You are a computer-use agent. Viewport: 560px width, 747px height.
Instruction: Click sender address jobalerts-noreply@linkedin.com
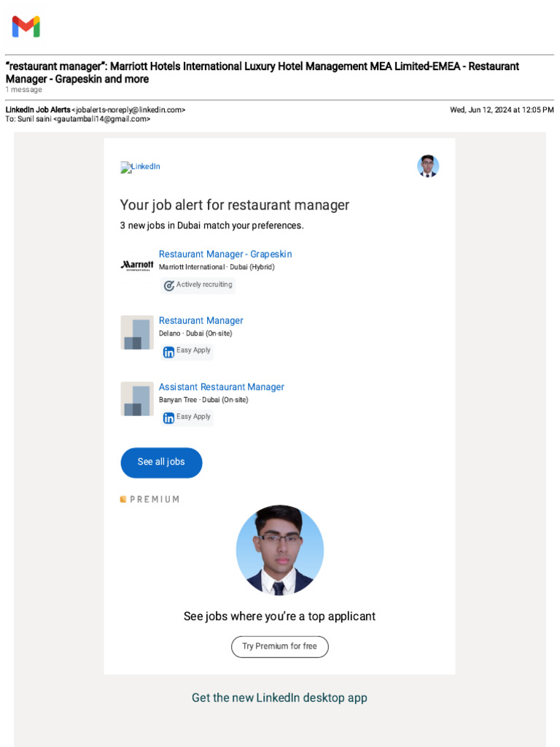pos(128,110)
